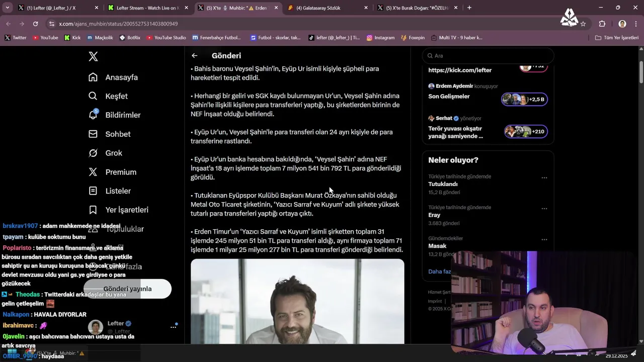This screenshot has width=644, height=362.
Task: Open Chrome three-dot menu
Action: [x=636, y=24]
